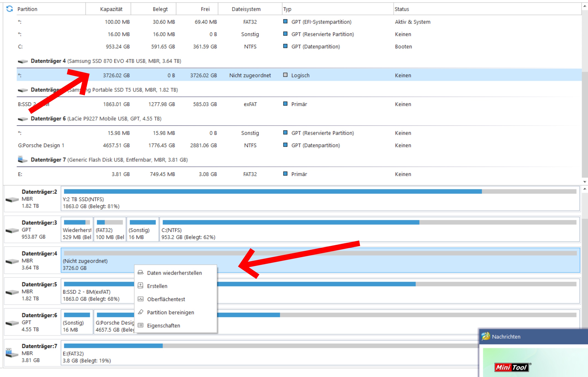
Task: Click the Datenträger 4 Samsung SSD disk icon in list
Action: click(x=23, y=61)
